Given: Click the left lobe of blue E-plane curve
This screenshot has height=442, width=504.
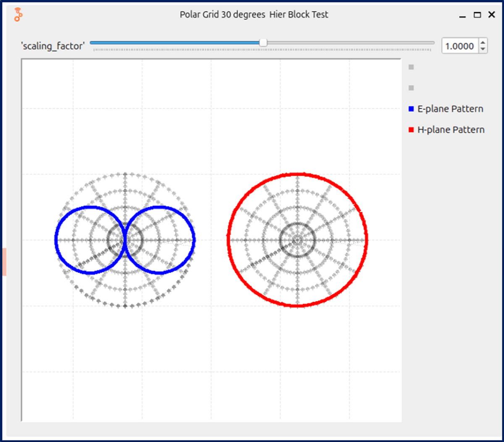Looking at the screenshot, I should pyautogui.click(x=56, y=240).
